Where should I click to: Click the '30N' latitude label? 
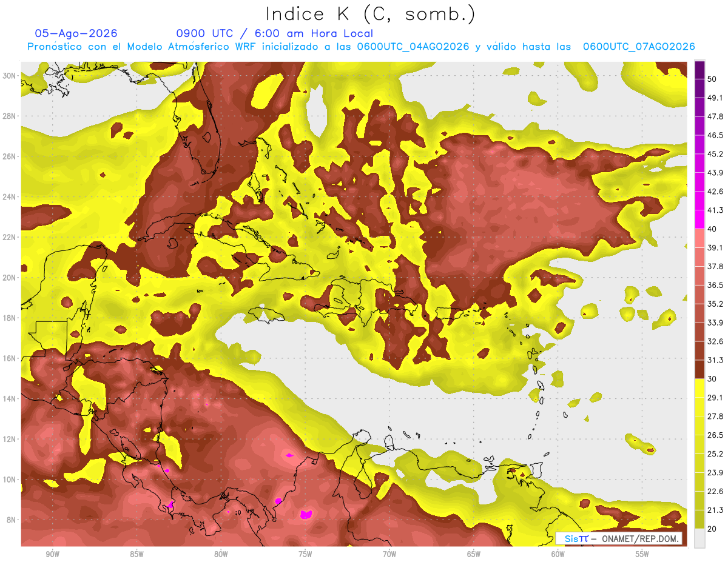click(9, 75)
